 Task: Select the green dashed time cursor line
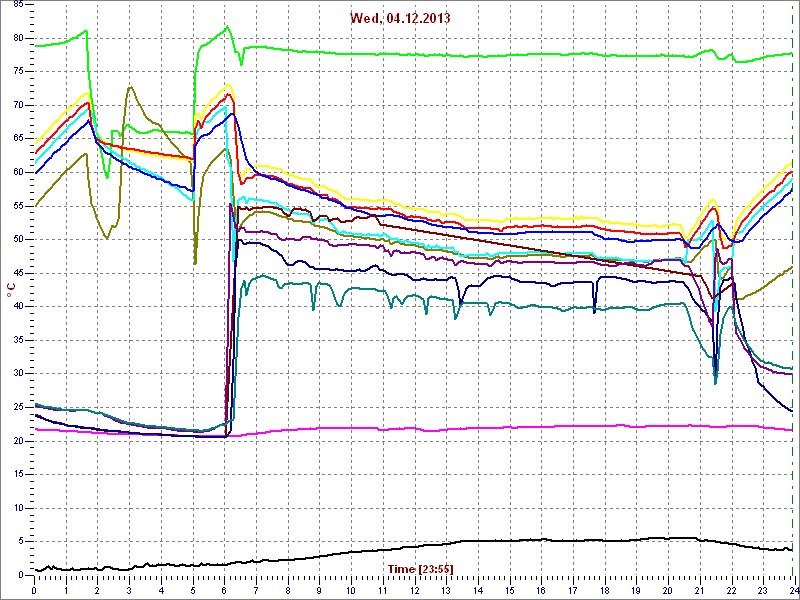(x=792, y=288)
